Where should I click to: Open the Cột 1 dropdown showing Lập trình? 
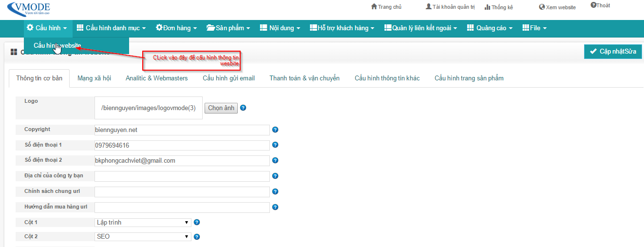[x=142, y=223]
